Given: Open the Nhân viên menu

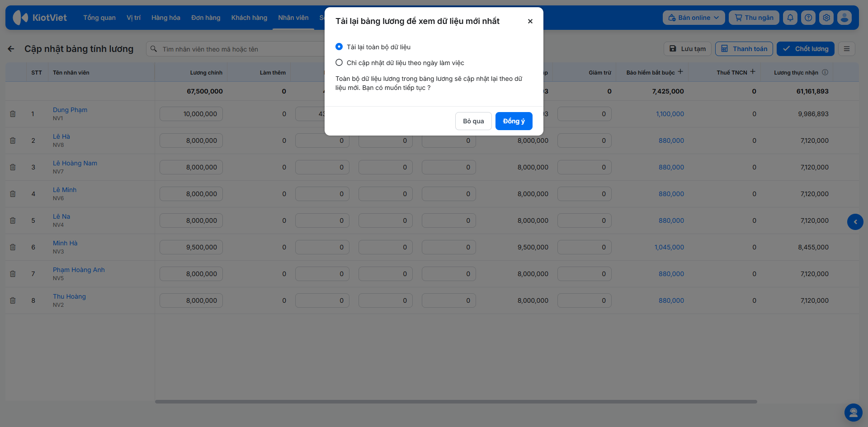Looking at the screenshot, I should click(293, 18).
